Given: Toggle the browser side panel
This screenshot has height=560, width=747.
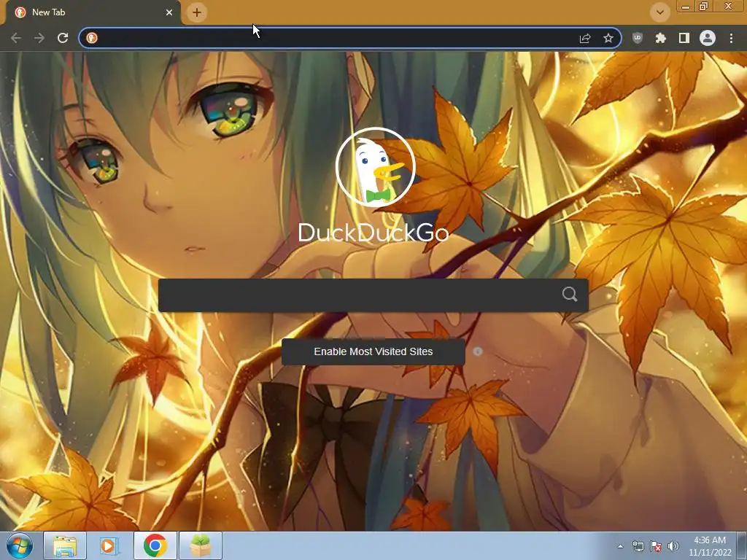Looking at the screenshot, I should coord(684,38).
